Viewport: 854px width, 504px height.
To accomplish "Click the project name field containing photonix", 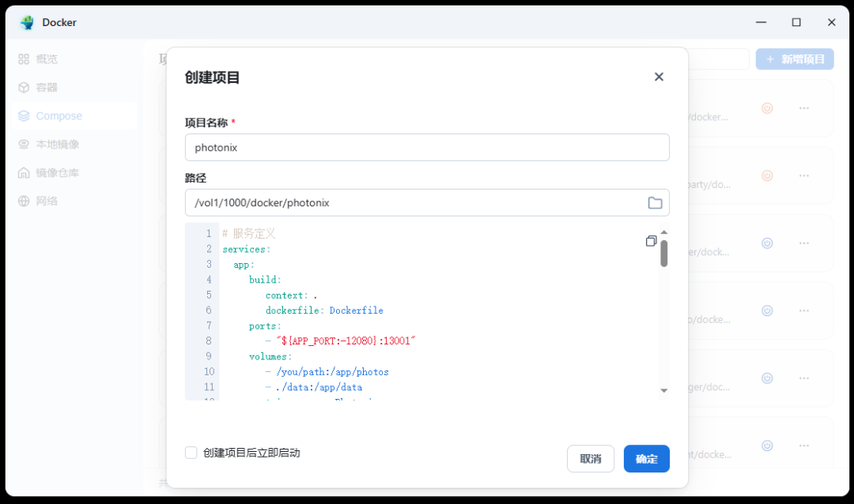I will [427, 148].
